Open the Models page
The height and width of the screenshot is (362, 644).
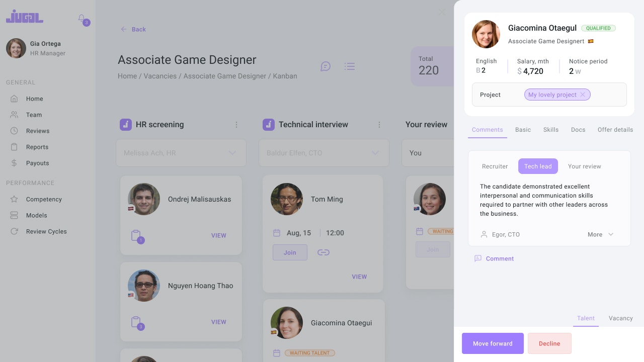pyautogui.click(x=36, y=215)
